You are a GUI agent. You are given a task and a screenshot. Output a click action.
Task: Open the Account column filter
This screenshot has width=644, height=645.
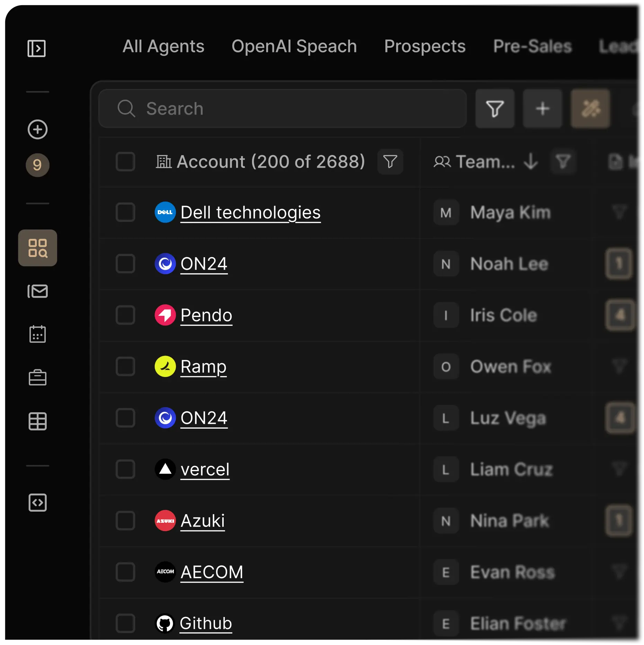[390, 161]
